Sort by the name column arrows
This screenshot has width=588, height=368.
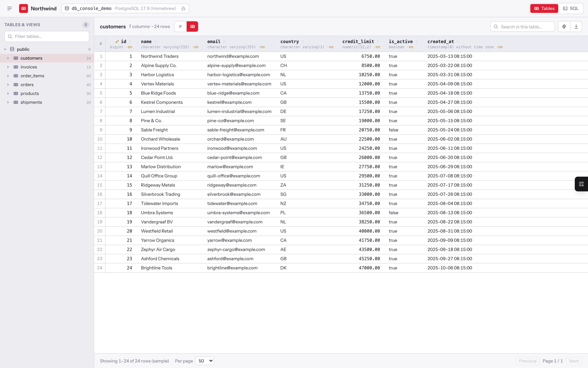(x=155, y=42)
